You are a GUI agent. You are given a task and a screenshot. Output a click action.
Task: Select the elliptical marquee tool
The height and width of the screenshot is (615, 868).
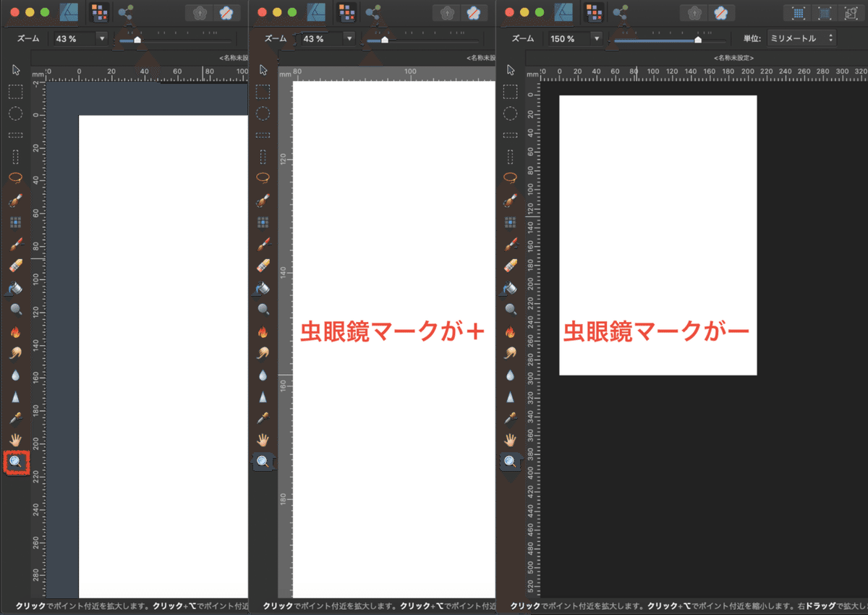16,114
